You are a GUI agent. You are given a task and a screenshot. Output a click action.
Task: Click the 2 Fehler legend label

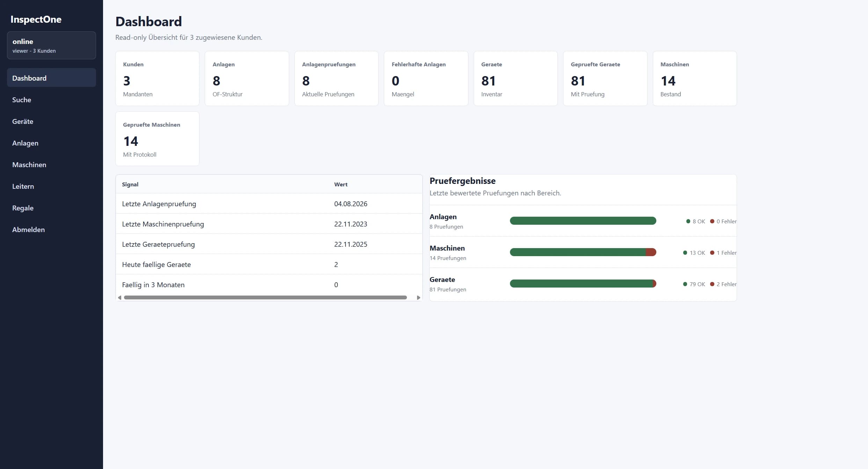(x=727, y=284)
